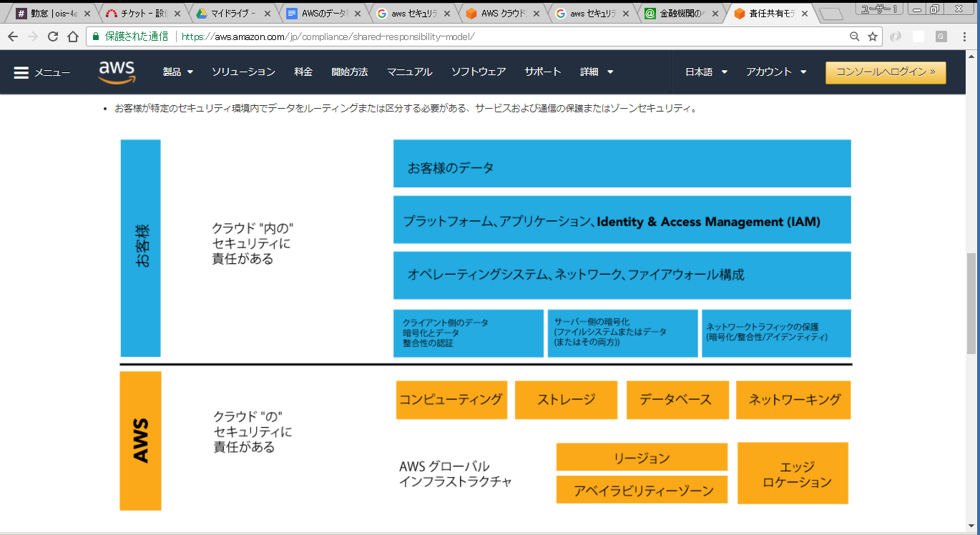The image size is (980, 535).
Task: Click the クライアント側のデータ暗号化 box
Action: pos(469,333)
